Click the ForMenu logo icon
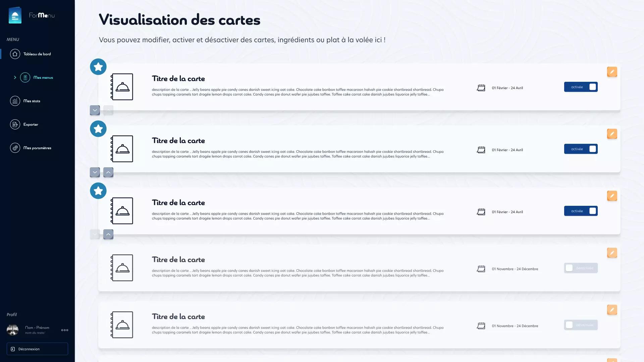 click(15, 15)
